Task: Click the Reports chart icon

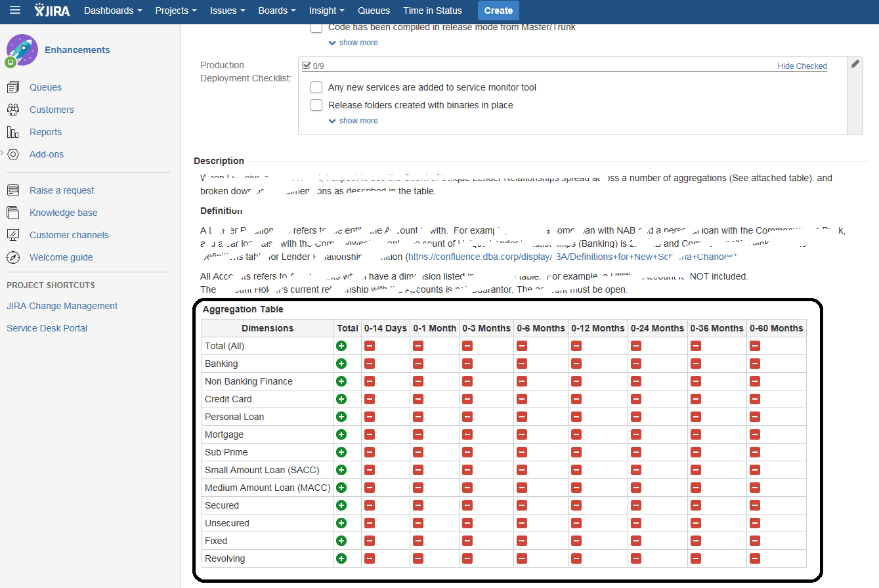Action: point(13,132)
